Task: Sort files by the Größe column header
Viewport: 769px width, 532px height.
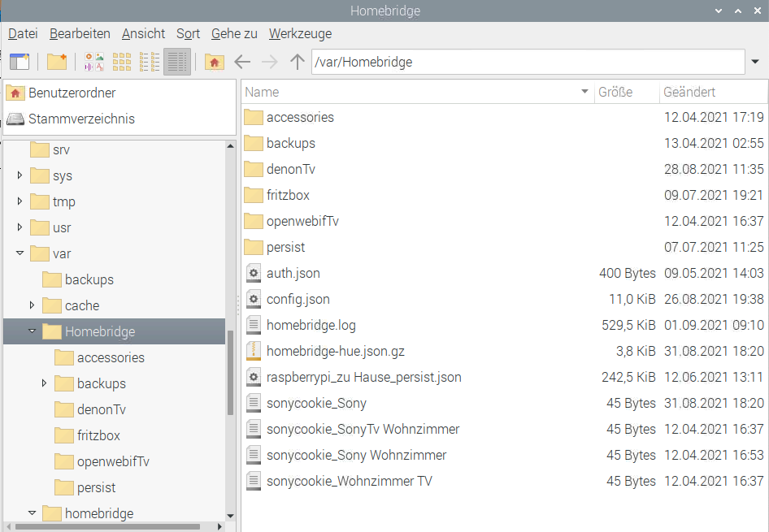Action: pyautogui.click(x=627, y=92)
